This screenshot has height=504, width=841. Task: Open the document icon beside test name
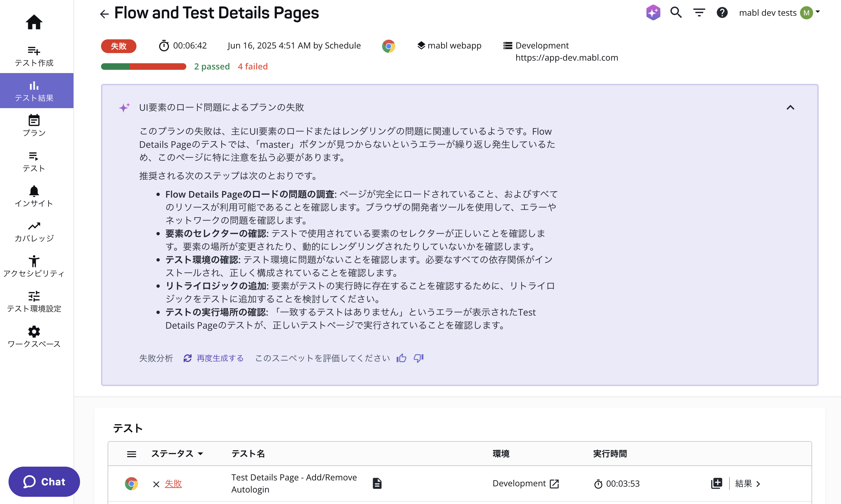click(x=377, y=483)
